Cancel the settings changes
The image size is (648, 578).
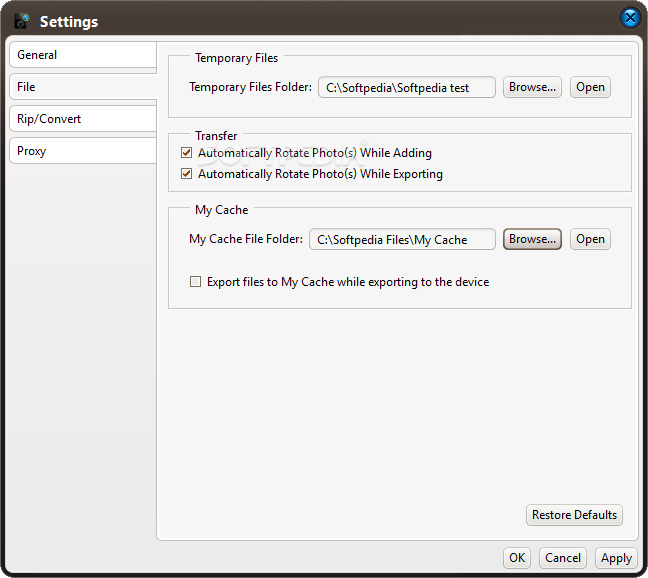click(x=562, y=558)
